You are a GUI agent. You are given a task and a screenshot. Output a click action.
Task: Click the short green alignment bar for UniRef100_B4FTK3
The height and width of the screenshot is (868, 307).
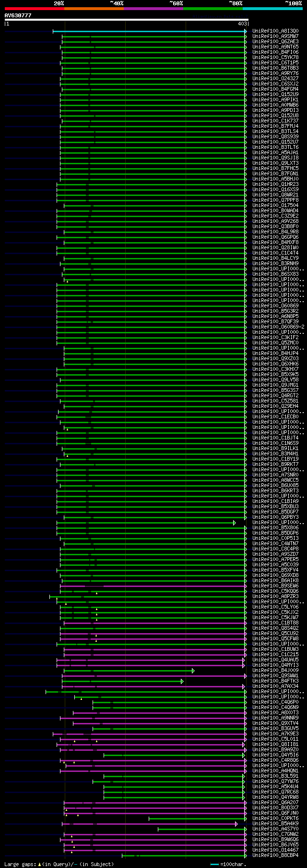coord(122,681)
